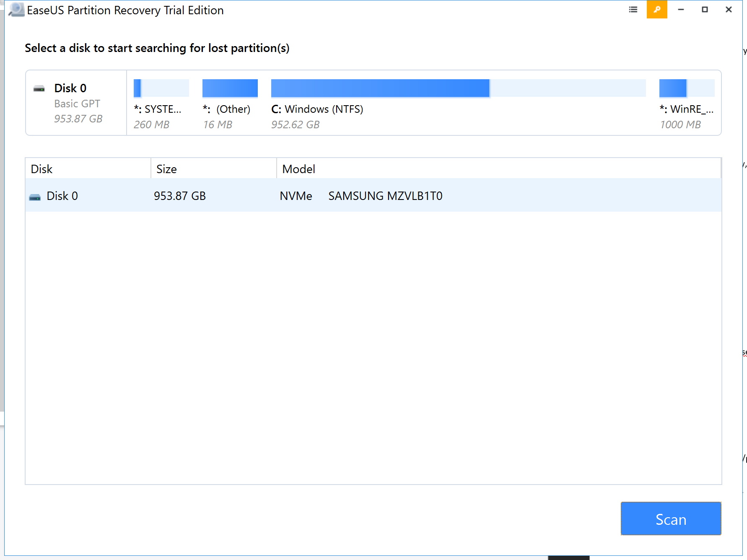Select the (Other) 16 MB partition bar
Image resolution: width=747 pixels, height=560 pixels.
(x=230, y=88)
